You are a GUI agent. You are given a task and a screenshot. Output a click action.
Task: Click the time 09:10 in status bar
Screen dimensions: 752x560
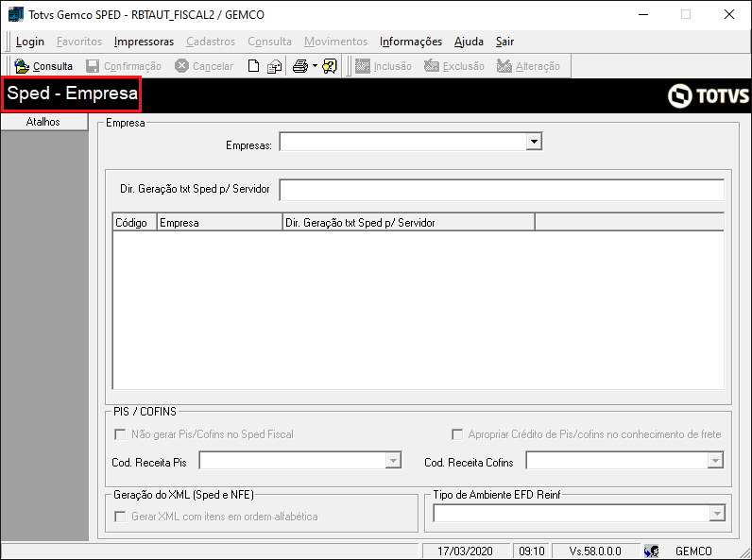[x=532, y=552]
